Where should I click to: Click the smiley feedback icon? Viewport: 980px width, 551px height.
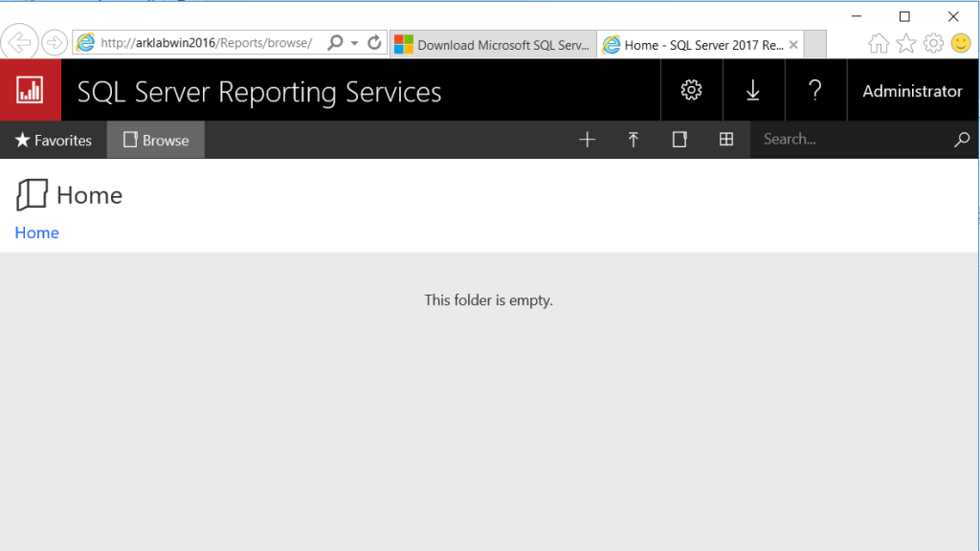(961, 43)
